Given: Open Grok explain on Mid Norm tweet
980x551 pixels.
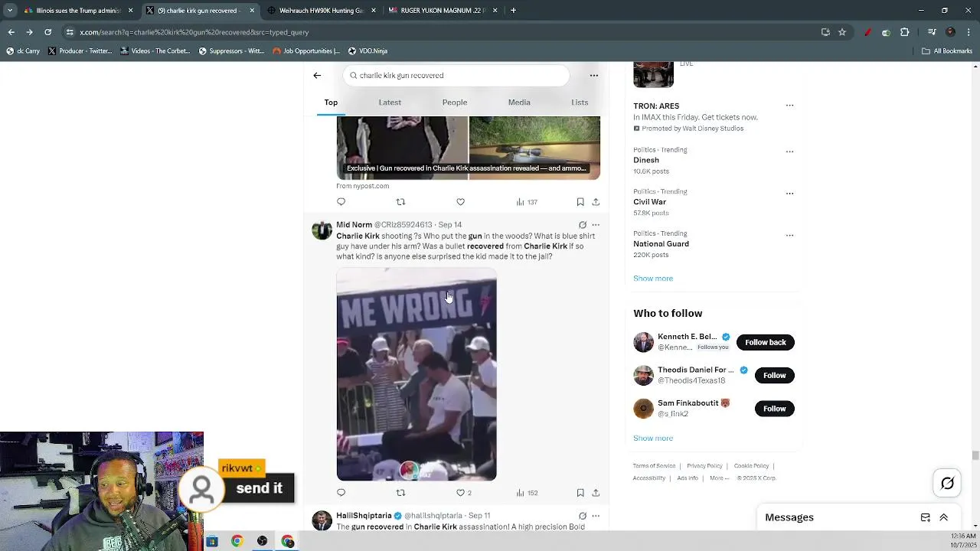Looking at the screenshot, I should click(x=583, y=225).
